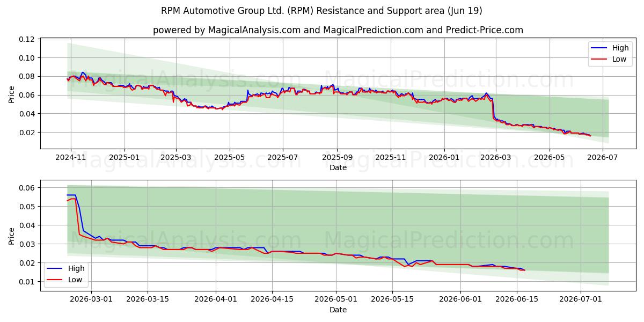
Task: Click 'High' in the bottom chart legend
Action: 76,268
